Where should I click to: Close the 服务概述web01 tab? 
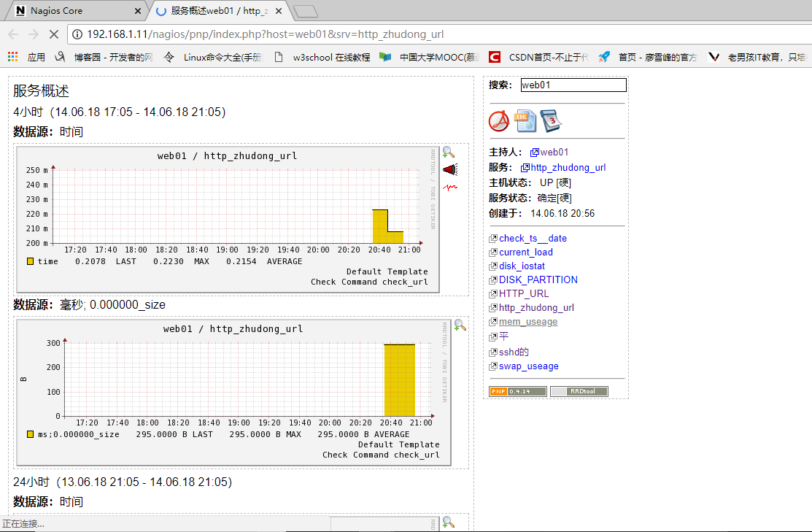point(279,11)
